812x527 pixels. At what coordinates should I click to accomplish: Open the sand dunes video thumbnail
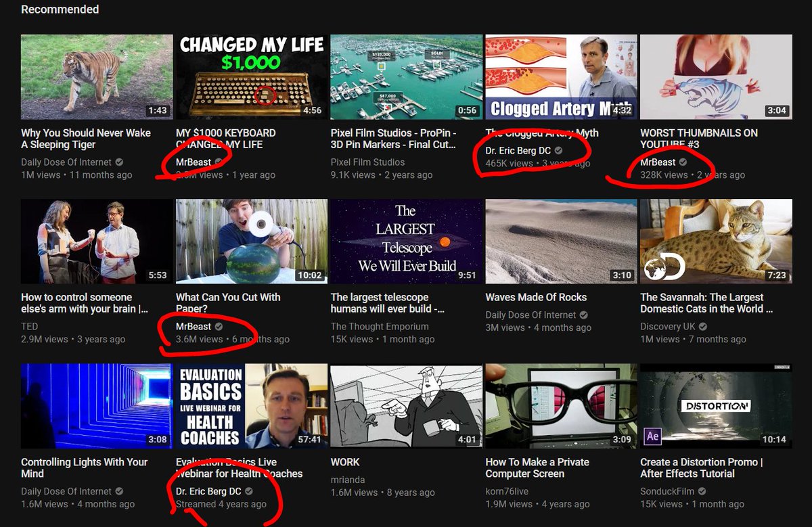(x=561, y=242)
